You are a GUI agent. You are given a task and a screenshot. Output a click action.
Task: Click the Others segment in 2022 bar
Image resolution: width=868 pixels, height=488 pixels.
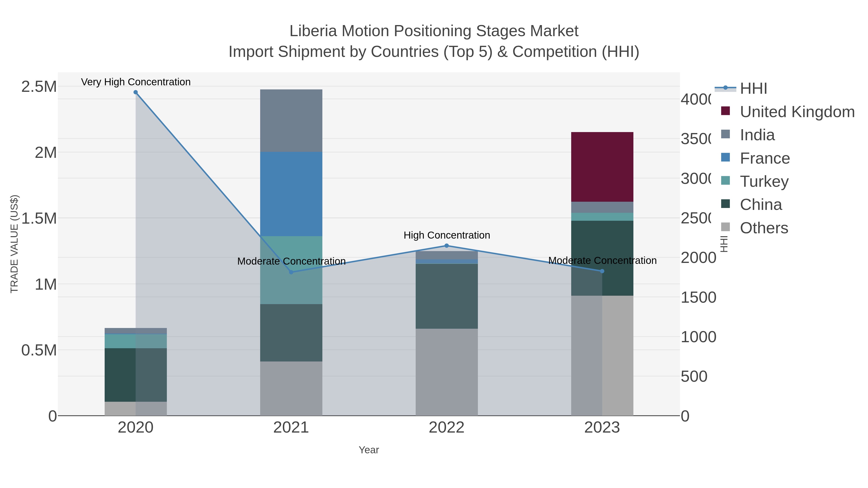(447, 372)
